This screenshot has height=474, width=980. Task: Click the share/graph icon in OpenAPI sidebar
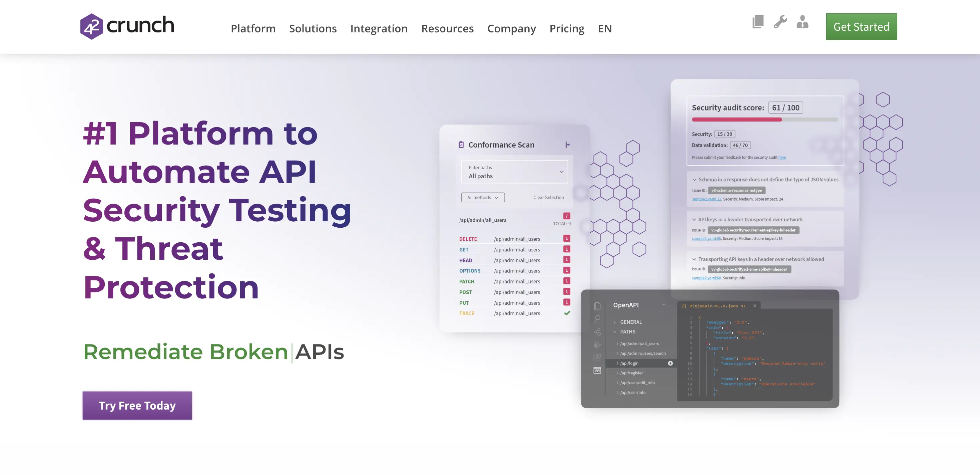[x=597, y=331]
